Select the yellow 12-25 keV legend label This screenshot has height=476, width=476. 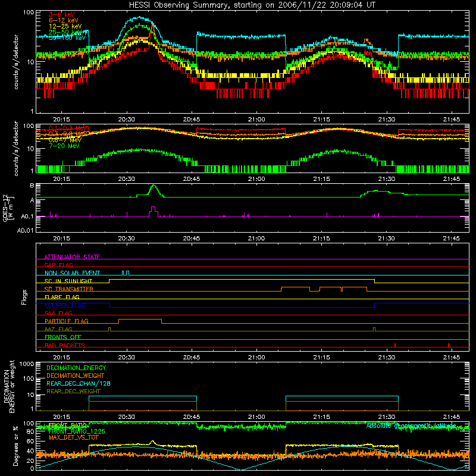tap(65, 26)
